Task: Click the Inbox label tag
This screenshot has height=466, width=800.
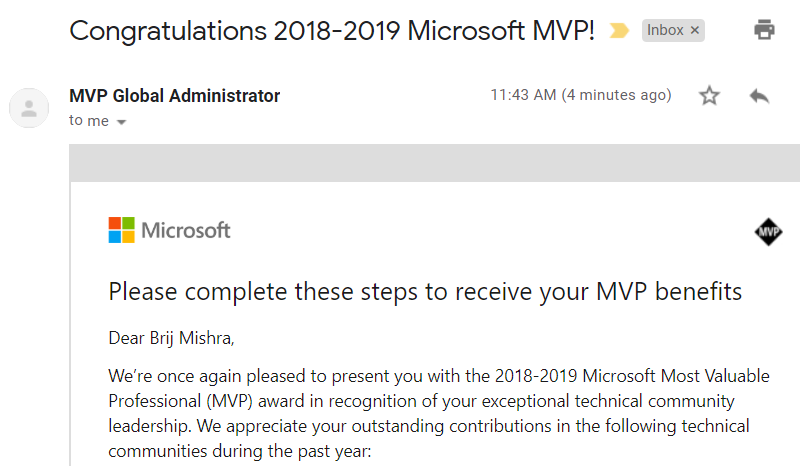Action: [x=665, y=31]
